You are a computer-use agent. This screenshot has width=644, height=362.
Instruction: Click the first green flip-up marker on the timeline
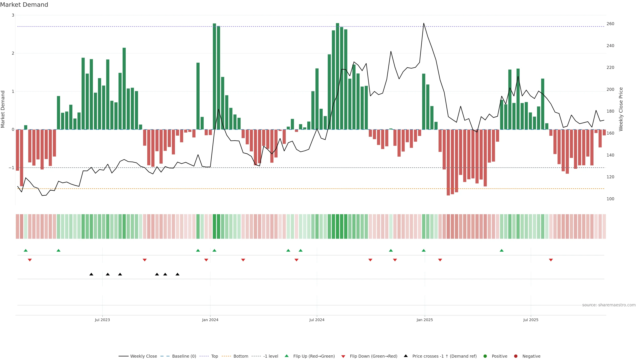pos(25,250)
